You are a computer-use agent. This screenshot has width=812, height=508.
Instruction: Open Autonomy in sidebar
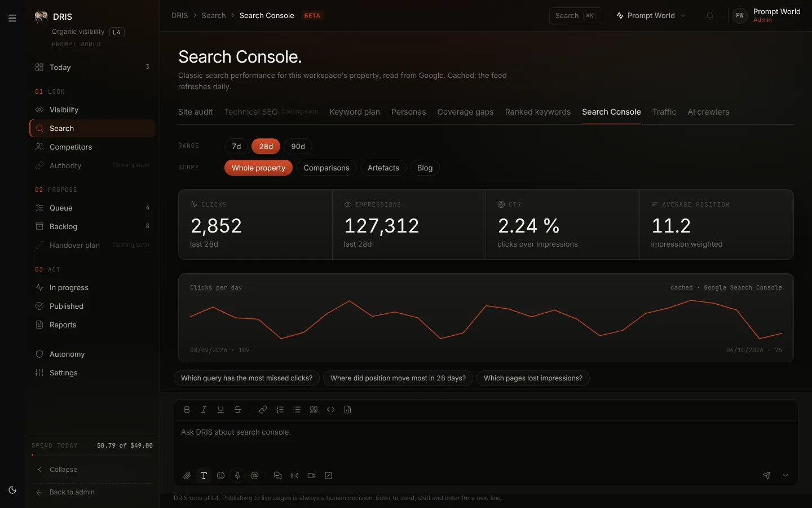92,354
